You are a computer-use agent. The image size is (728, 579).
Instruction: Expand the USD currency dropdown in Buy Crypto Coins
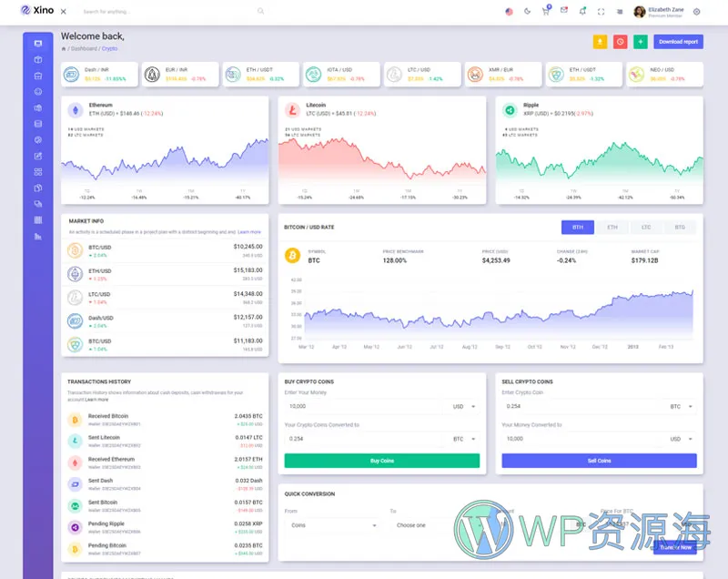tap(464, 407)
